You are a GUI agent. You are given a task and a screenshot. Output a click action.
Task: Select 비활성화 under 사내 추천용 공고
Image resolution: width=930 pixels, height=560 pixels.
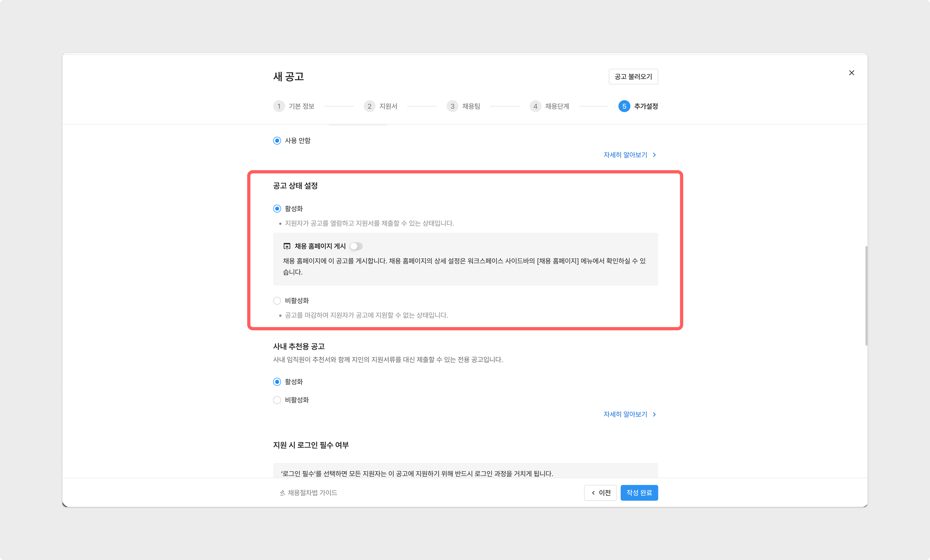[x=277, y=400]
